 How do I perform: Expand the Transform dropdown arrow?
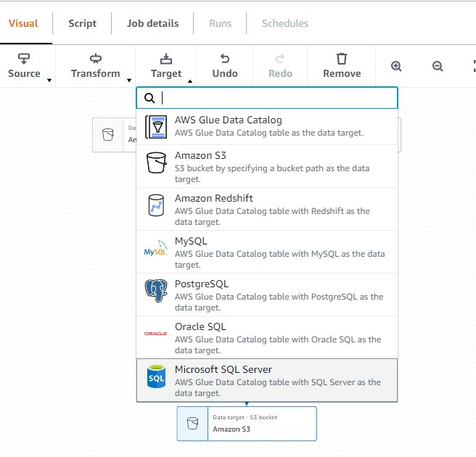coord(129,81)
